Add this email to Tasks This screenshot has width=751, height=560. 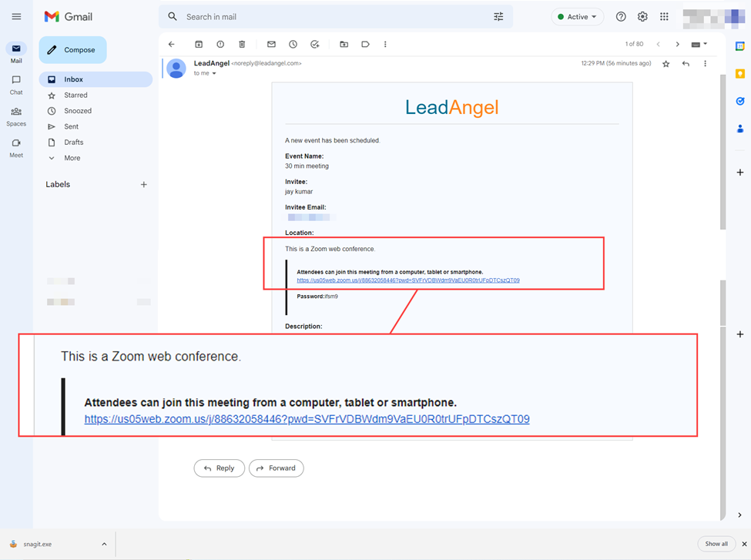(315, 44)
